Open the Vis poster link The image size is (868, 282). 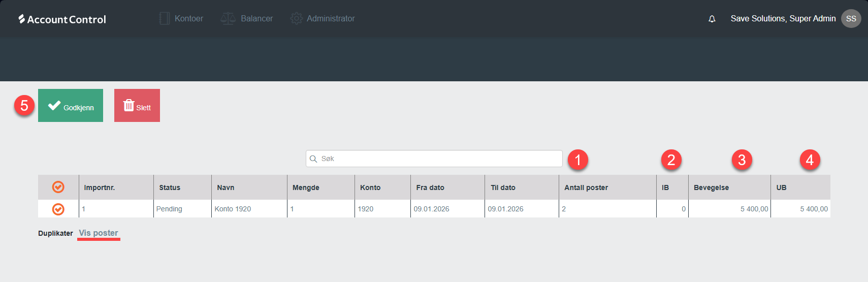coord(99,233)
